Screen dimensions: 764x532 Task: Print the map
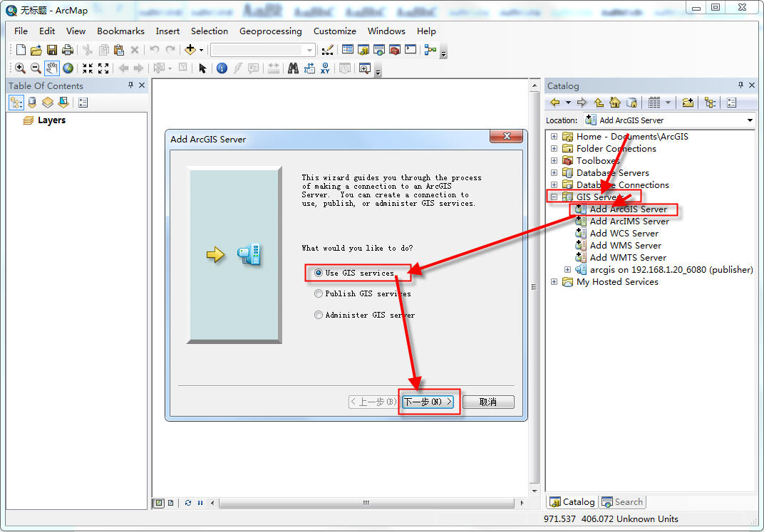(67, 50)
